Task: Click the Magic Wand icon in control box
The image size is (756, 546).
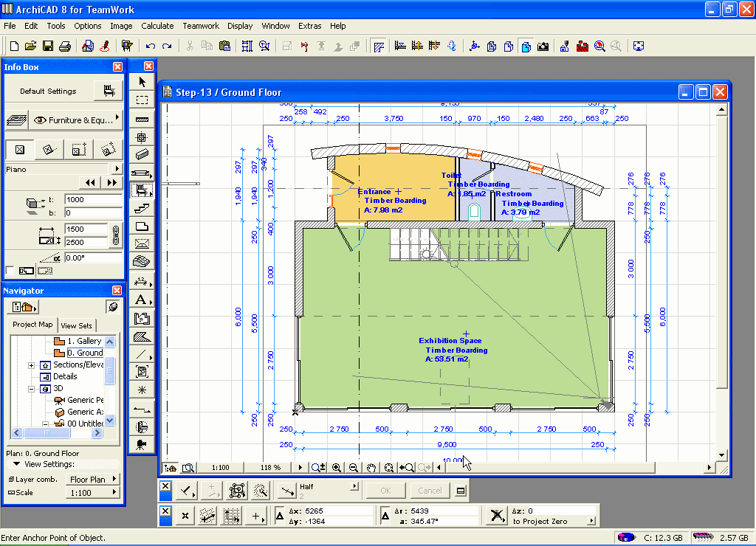Action: 260,491
